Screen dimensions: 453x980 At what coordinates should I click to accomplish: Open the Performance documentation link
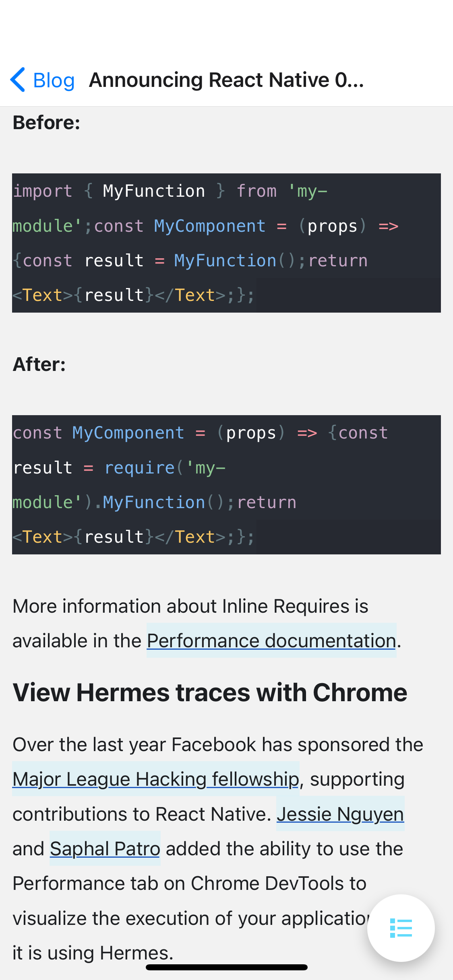(271, 640)
